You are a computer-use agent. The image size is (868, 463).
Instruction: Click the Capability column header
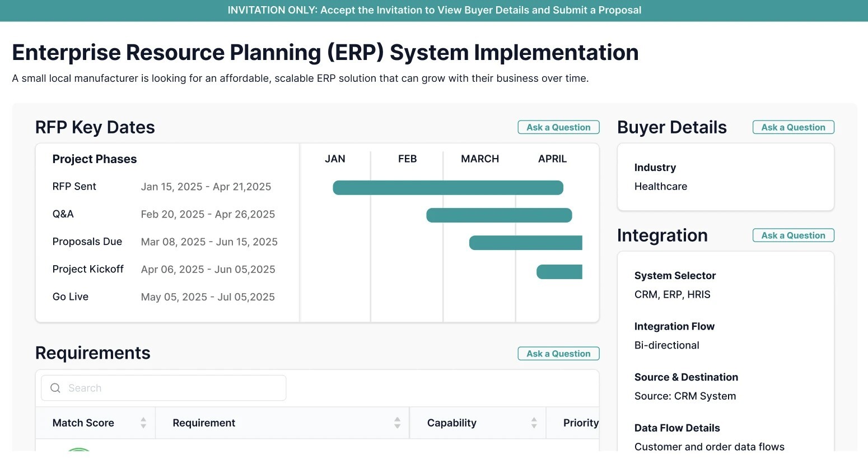tap(478, 423)
